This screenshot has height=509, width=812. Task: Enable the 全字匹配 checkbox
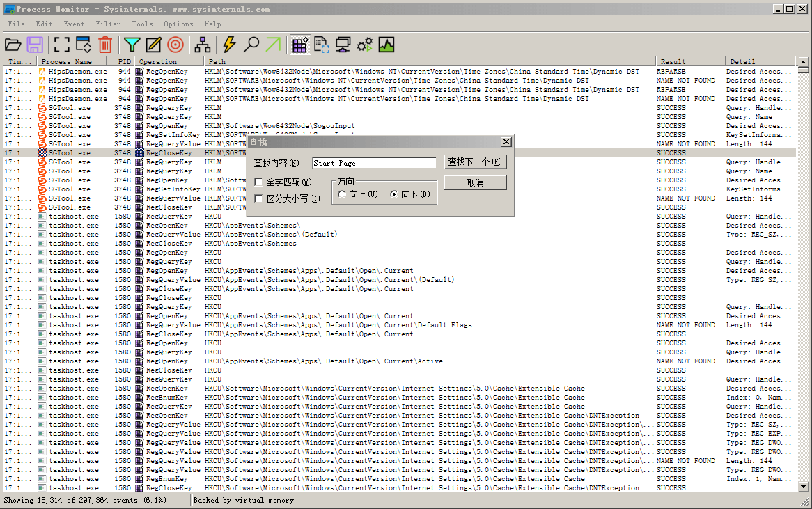click(259, 182)
